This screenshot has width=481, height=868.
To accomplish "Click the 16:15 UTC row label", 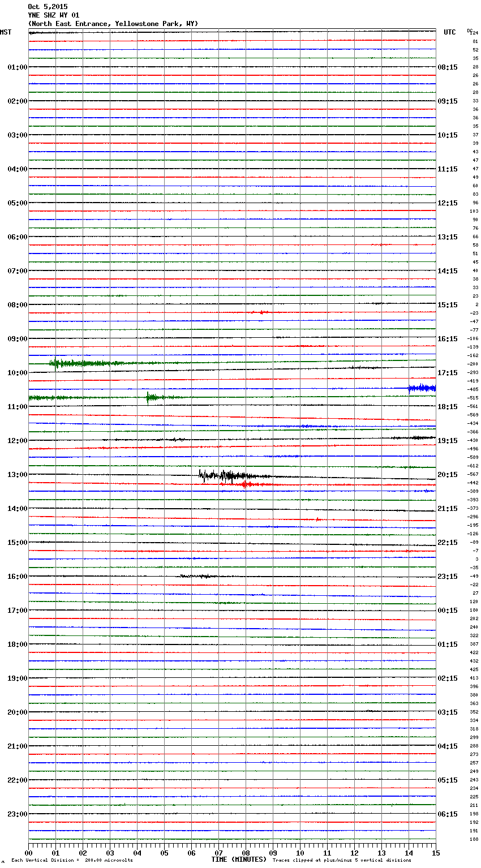I will (x=448, y=339).
